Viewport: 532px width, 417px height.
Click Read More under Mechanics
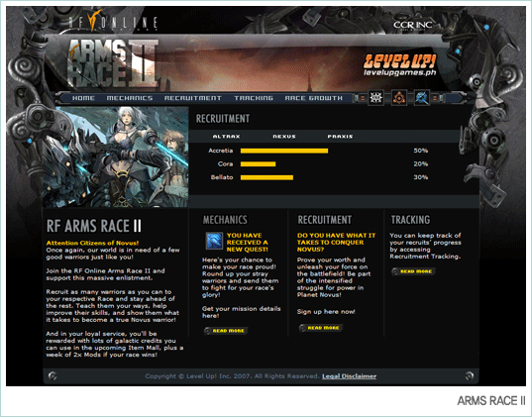tap(226, 331)
